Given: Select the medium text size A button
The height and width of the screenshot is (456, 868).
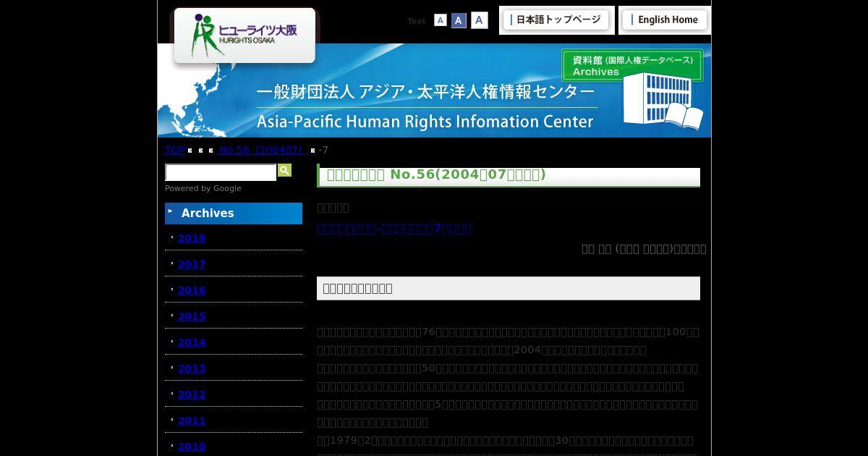Looking at the screenshot, I should coord(459,20).
